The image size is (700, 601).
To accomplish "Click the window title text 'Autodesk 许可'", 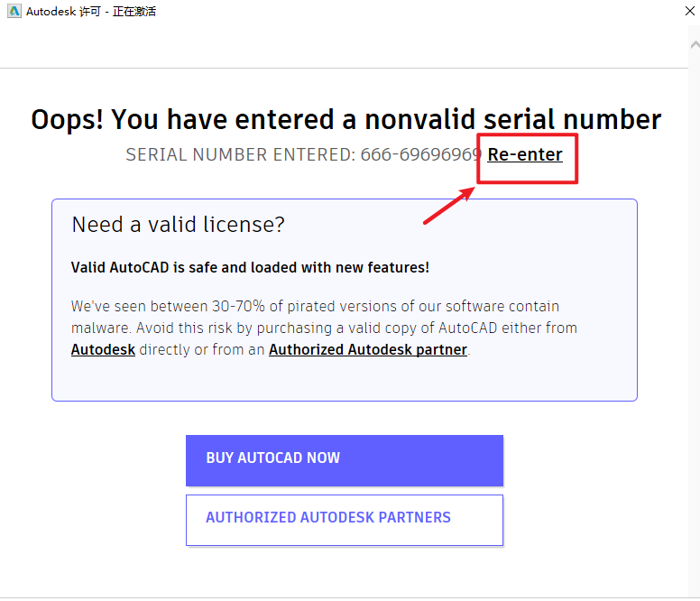I will [59, 12].
